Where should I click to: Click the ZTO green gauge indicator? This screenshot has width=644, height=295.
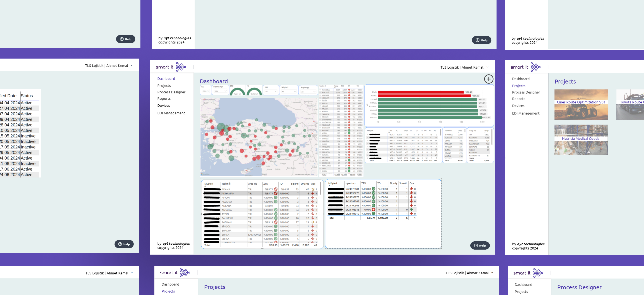[x=237, y=92]
